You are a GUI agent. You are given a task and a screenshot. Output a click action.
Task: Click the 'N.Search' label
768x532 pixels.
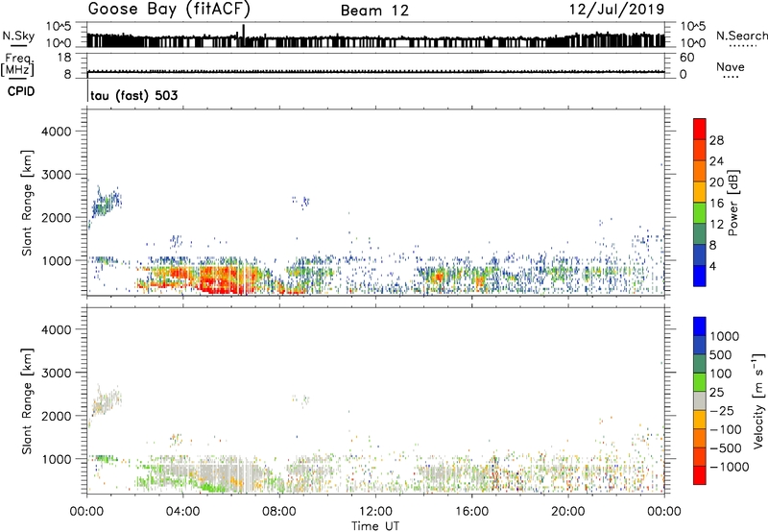pyautogui.click(x=741, y=36)
